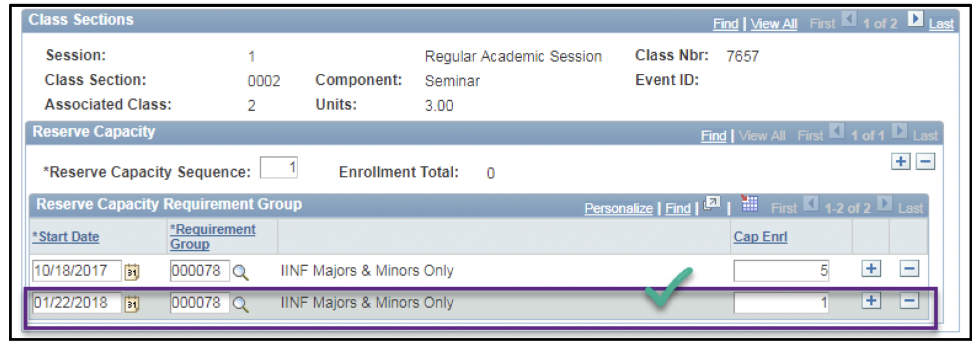
Task: Add row after 10/18/2017 requirement row
Action: 871,269
